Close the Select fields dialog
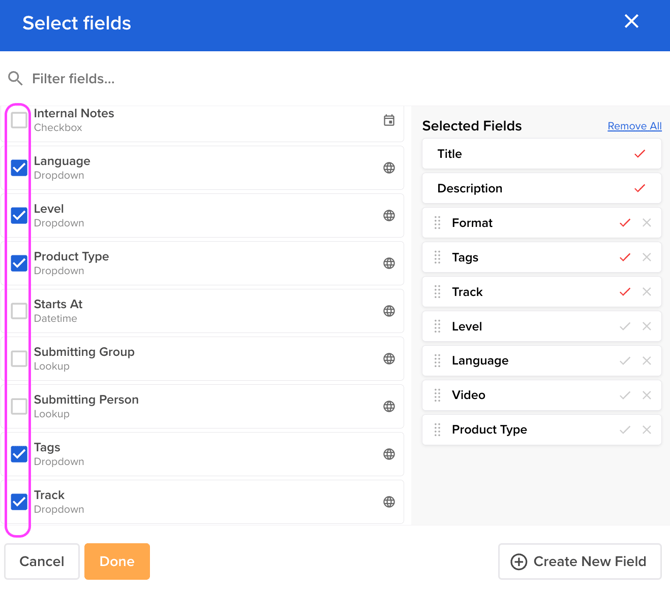The image size is (670, 596). [631, 22]
